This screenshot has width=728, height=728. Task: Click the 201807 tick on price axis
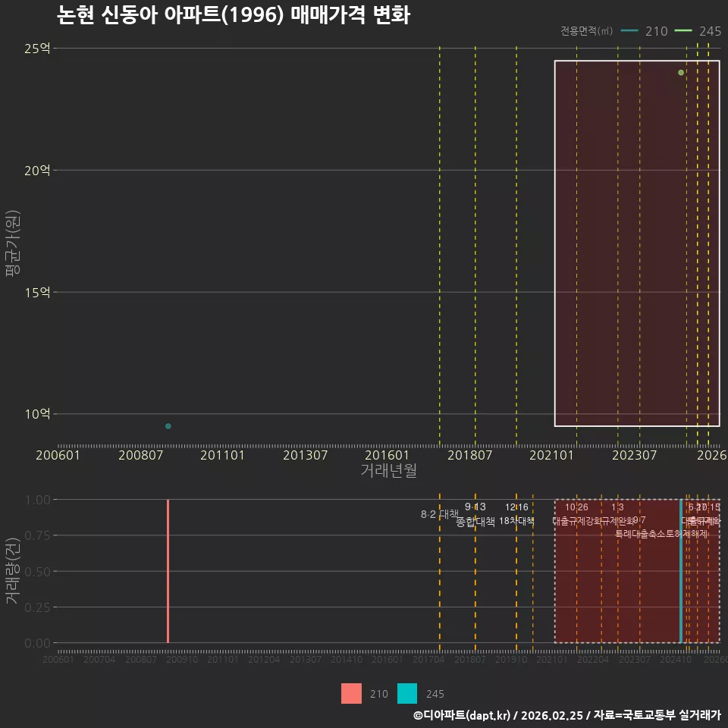click(469, 455)
